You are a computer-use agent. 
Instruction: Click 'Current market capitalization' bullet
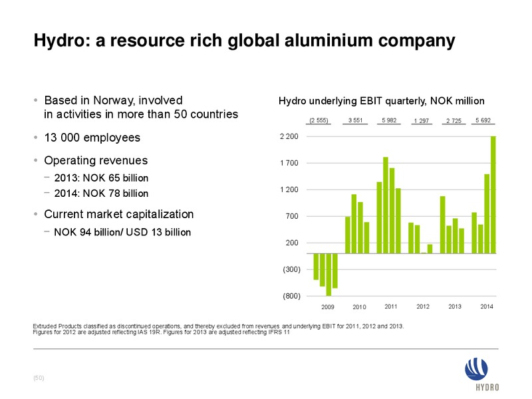(x=119, y=214)
